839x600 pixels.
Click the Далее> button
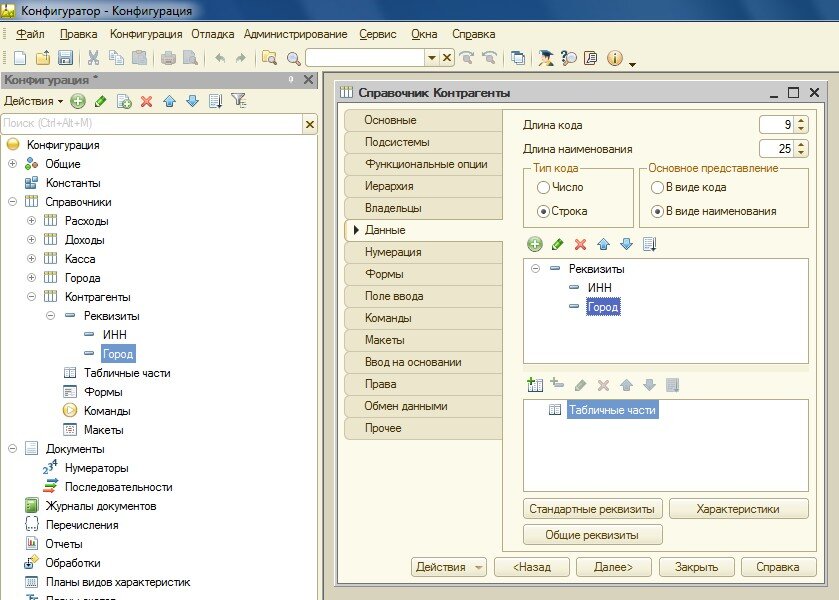tap(614, 567)
